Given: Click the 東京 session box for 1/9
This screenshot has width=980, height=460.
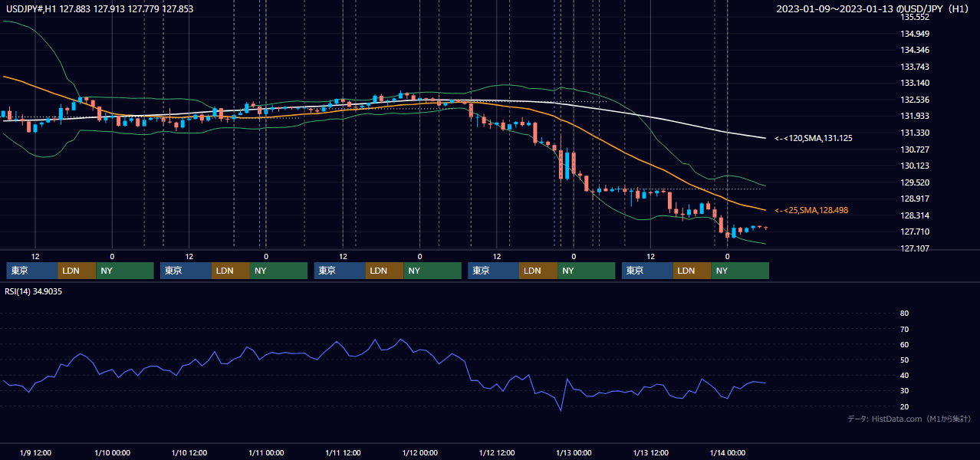Looking at the screenshot, I should tap(32, 271).
